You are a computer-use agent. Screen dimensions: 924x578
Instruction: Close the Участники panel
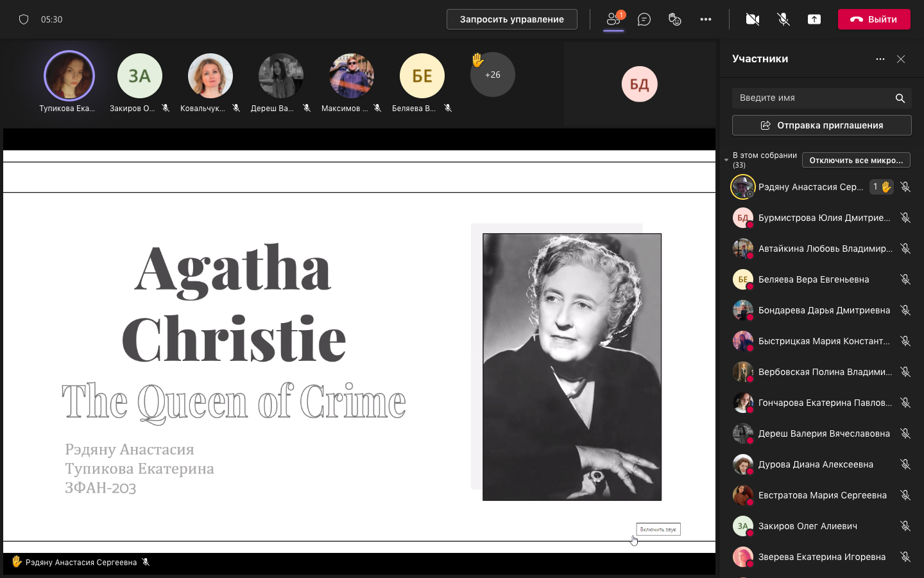[x=901, y=59]
